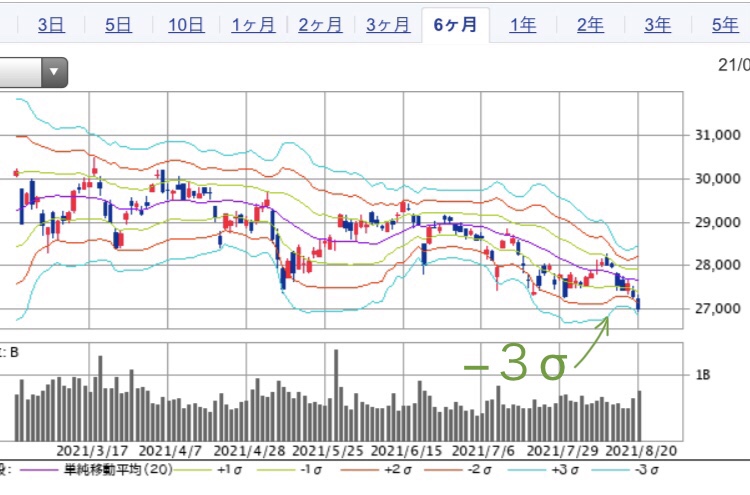Screen dimensions: 750x495
Task: Click the 2021/8/20 date label
Action: [641, 451]
